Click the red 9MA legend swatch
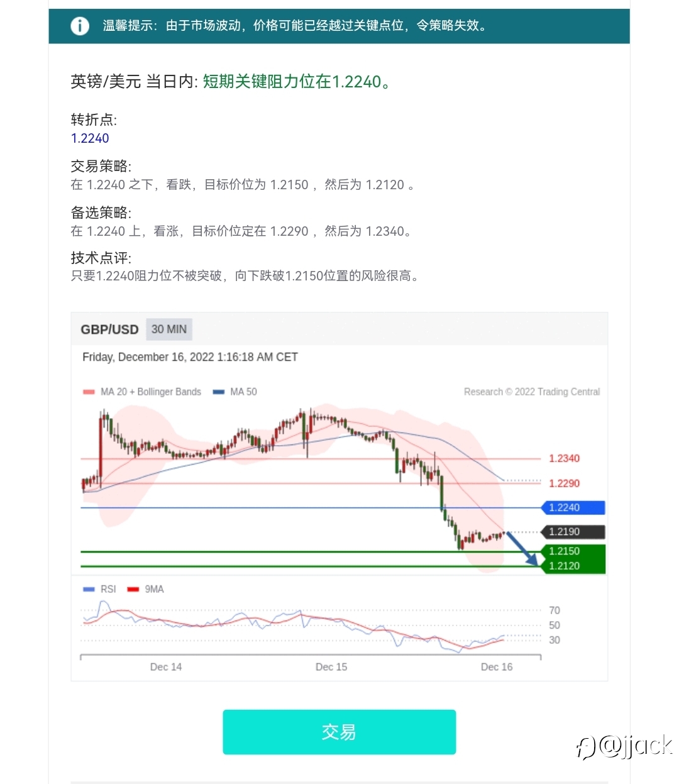 133,589
